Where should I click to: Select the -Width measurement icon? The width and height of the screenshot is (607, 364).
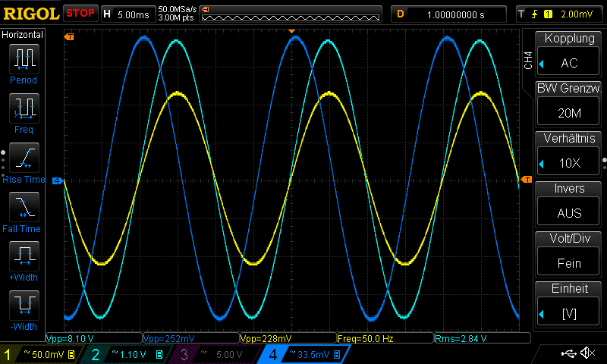[x=24, y=305]
